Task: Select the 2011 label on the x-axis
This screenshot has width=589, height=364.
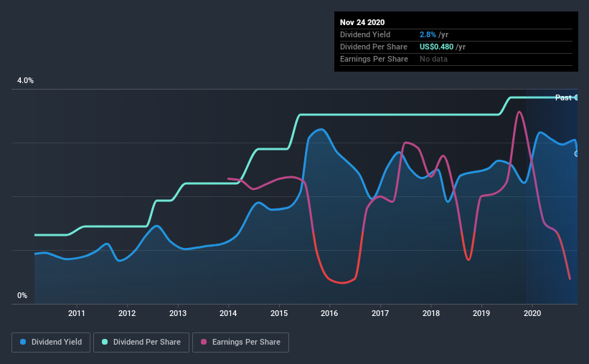Action: (77, 313)
